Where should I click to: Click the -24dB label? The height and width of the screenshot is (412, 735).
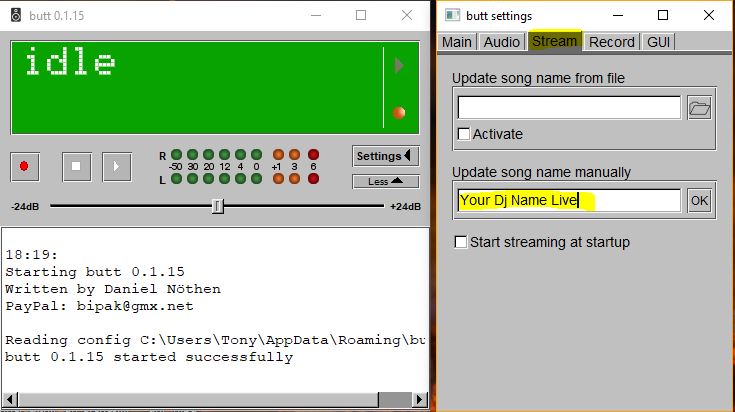coord(25,207)
